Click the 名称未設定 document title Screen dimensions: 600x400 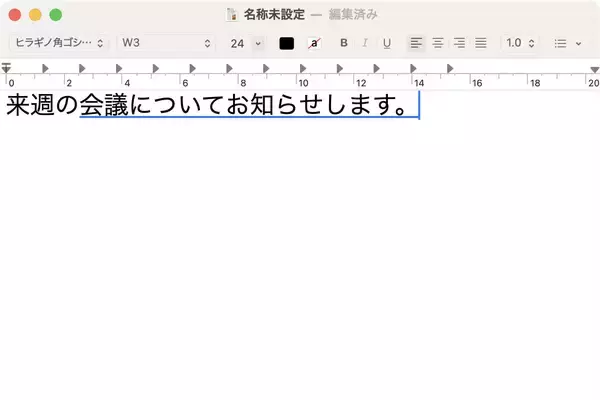tap(273, 15)
